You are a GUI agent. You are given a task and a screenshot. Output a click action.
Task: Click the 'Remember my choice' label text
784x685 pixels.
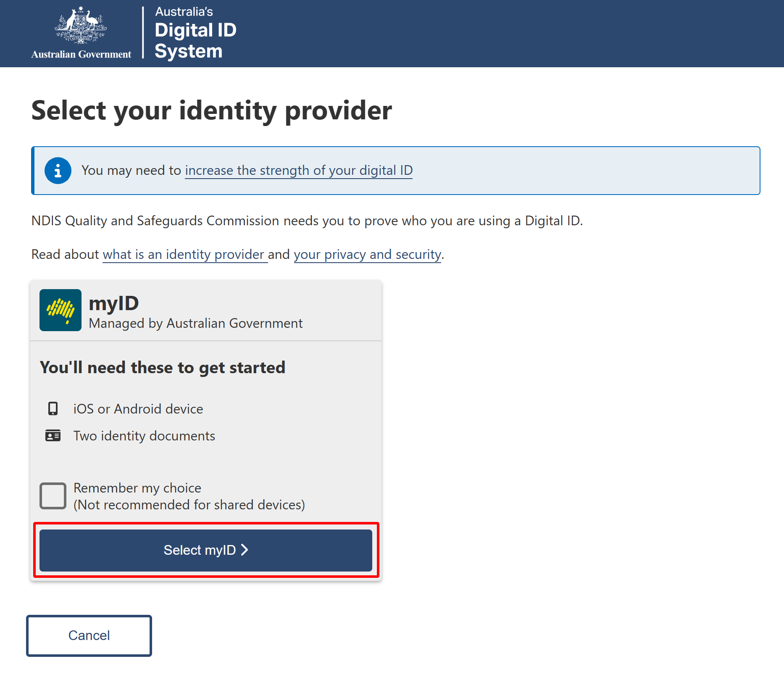pyautogui.click(x=137, y=488)
